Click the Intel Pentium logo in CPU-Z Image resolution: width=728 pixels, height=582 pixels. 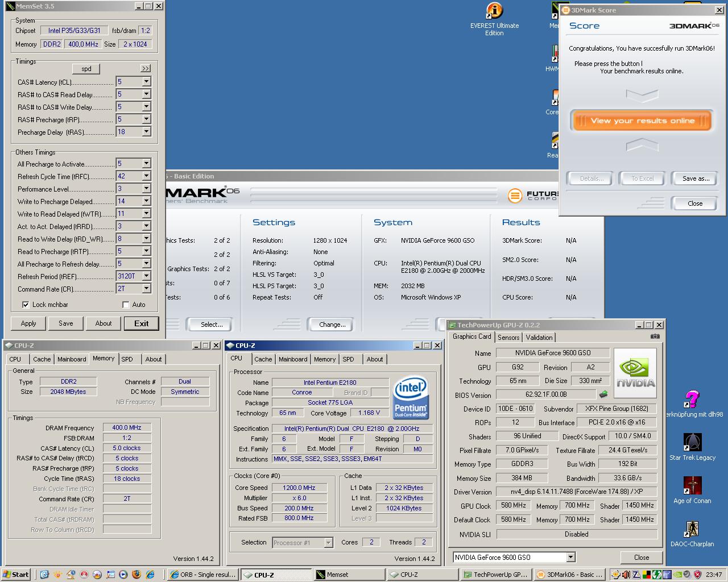411,397
